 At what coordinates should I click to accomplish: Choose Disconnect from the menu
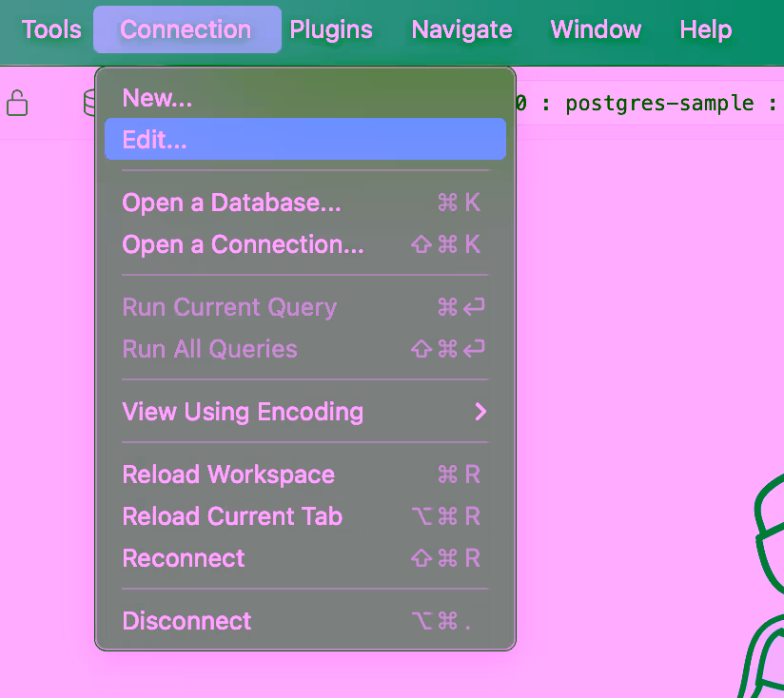tap(187, 621)
